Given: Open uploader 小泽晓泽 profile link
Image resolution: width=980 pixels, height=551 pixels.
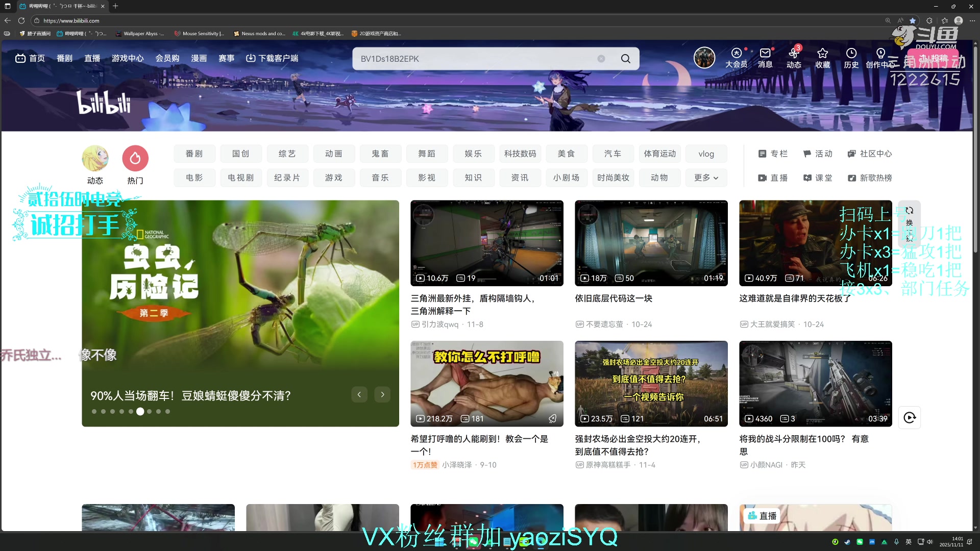Looking at the screenshot, I should pyautogui.click(x=458, y=465).
